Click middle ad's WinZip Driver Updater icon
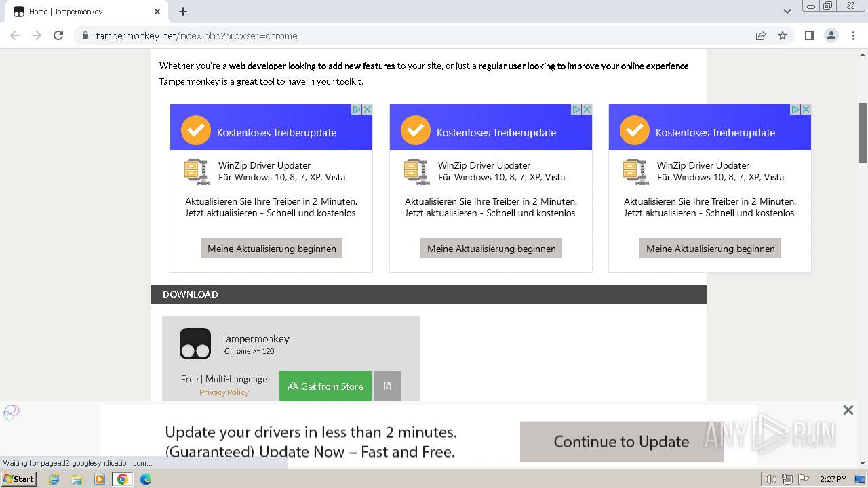This screenshot has height=488, width=868. [416, 171]
